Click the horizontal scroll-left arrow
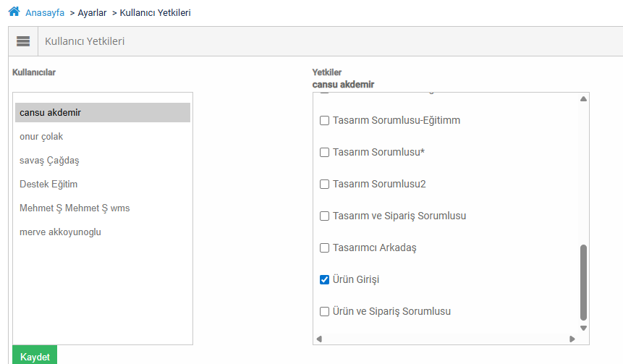The height and width of the screenshot is (364, 623). (319, 339)
